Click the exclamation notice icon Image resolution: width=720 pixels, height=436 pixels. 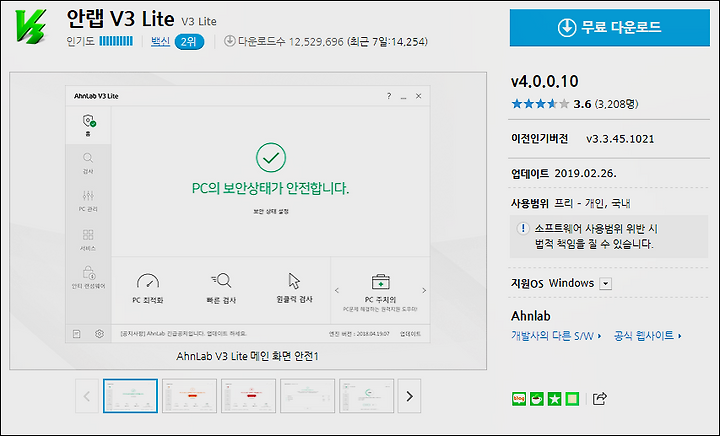[523, 228]
